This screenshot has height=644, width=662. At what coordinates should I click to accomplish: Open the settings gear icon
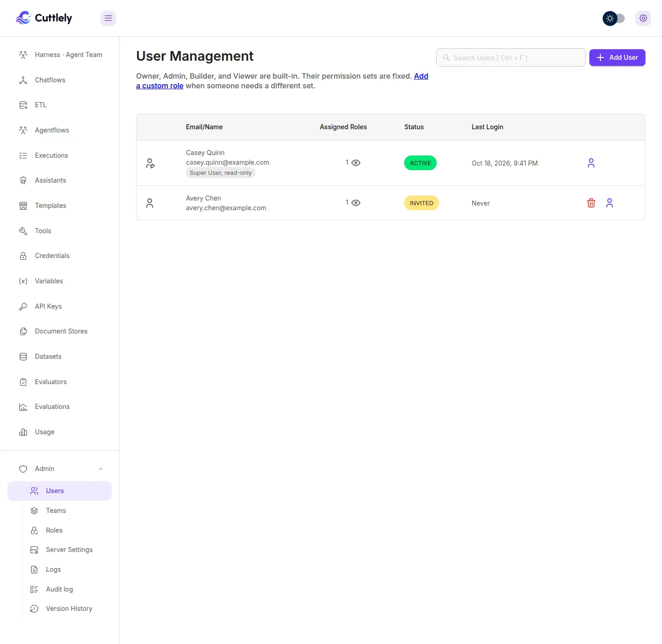tap(643, 18)
